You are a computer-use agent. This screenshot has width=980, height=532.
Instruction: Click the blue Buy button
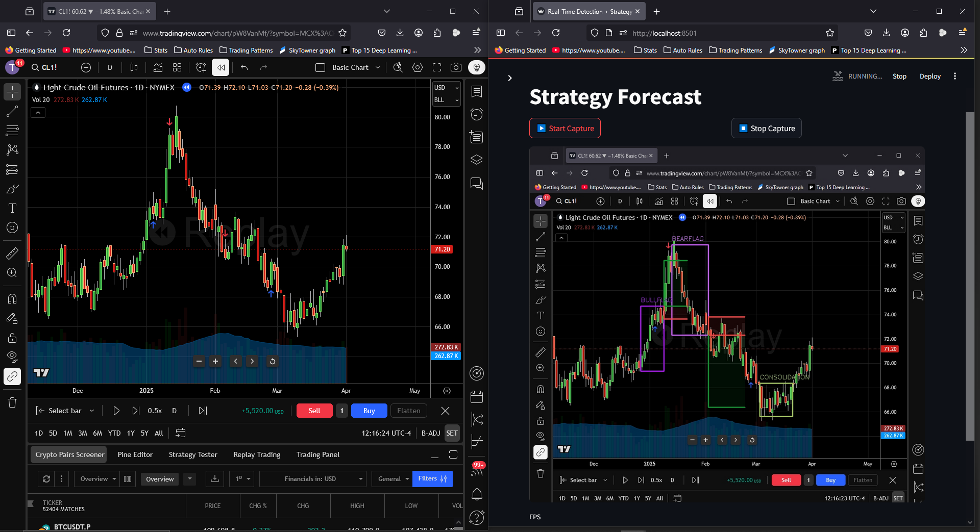(x=369, y=411)
